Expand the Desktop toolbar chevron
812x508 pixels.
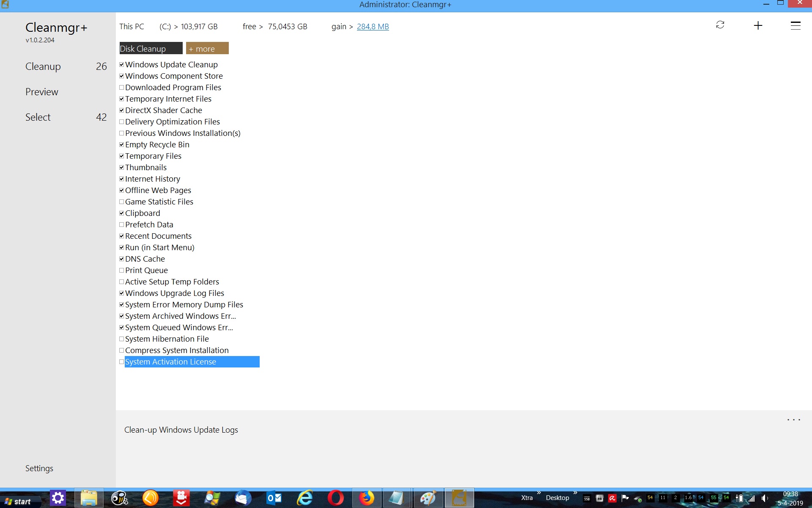[x=575, y=493]
